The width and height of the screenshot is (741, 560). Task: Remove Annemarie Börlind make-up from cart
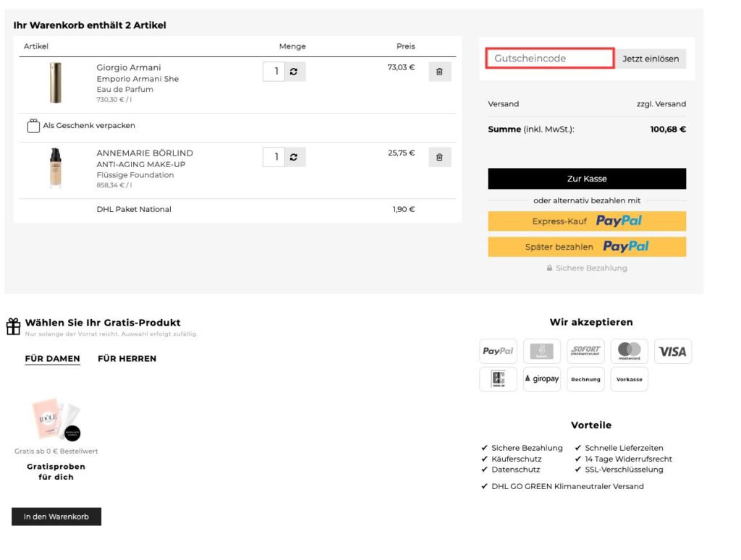coord(439,157)
